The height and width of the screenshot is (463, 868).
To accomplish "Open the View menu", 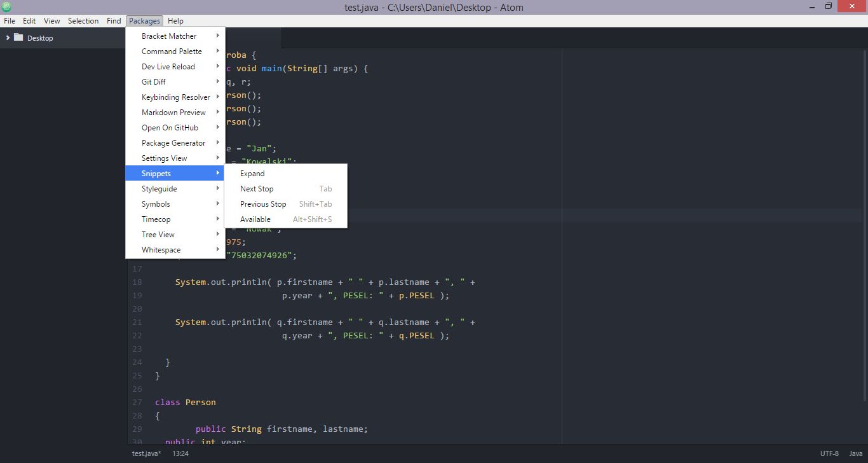I will coord(52,21).
